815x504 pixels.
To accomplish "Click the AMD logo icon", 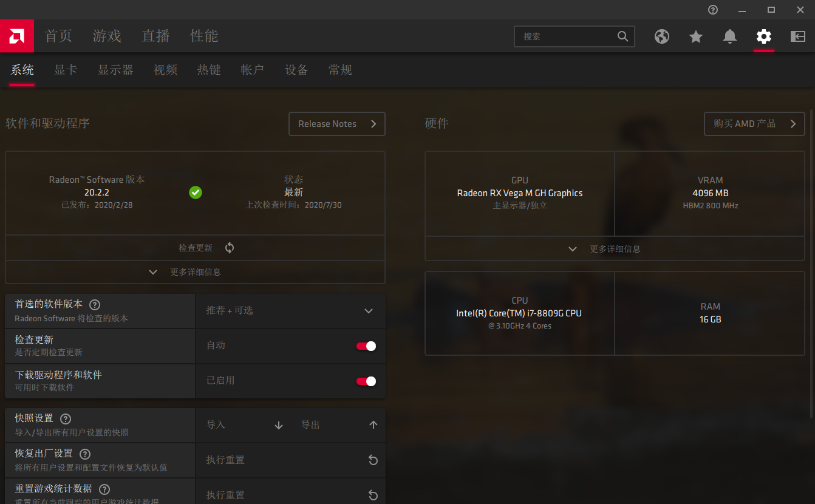I will (16, 36).
